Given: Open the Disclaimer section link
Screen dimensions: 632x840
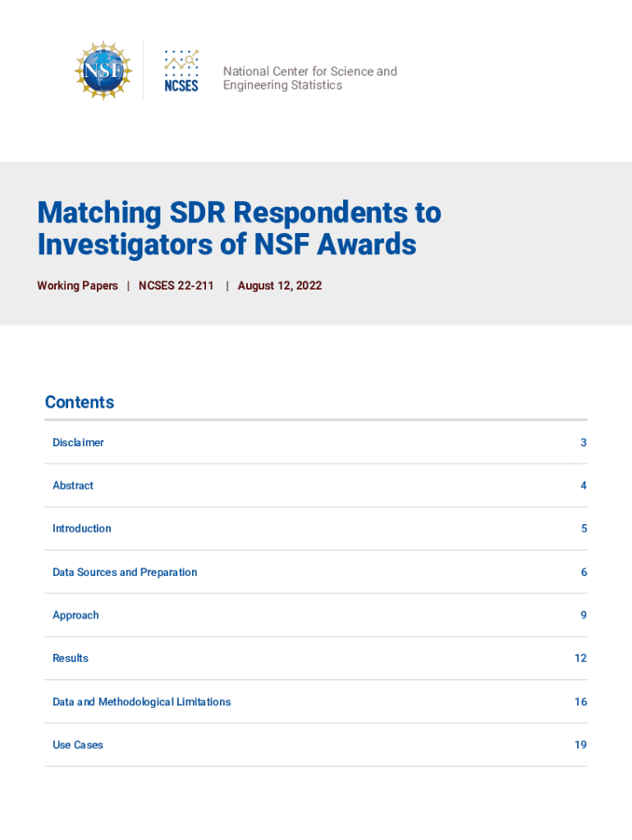Looking at the screenshot, I should pos(78,442).
